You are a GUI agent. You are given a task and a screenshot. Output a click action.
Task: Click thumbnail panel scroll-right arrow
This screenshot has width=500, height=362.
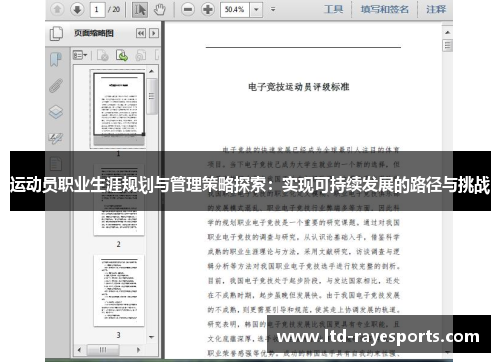click(138, 350)
